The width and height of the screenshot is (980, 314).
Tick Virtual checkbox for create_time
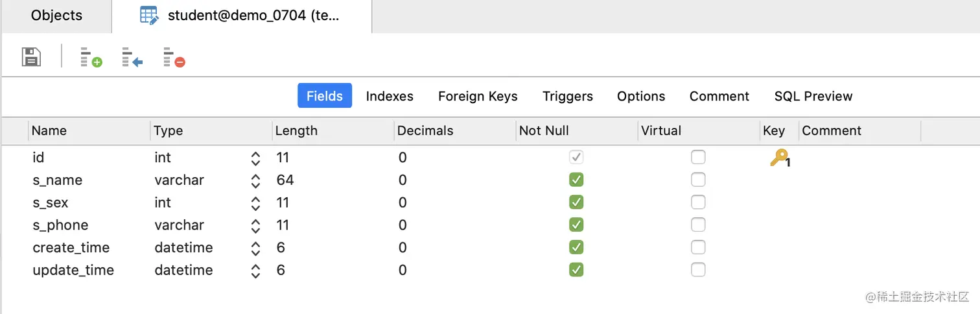pyautogui.click(x=698, y=247)
